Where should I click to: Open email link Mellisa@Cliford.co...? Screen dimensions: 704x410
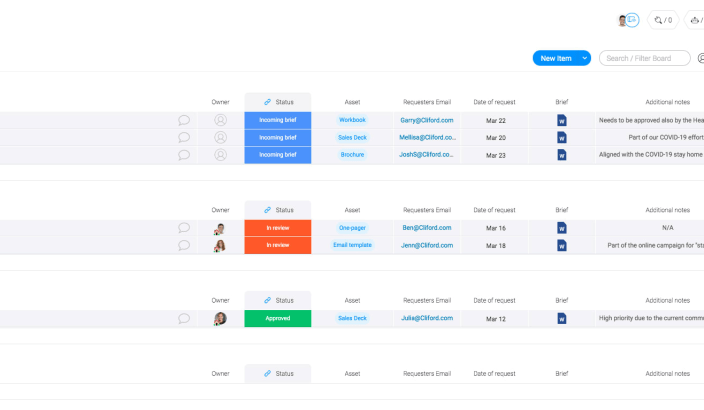427,137
